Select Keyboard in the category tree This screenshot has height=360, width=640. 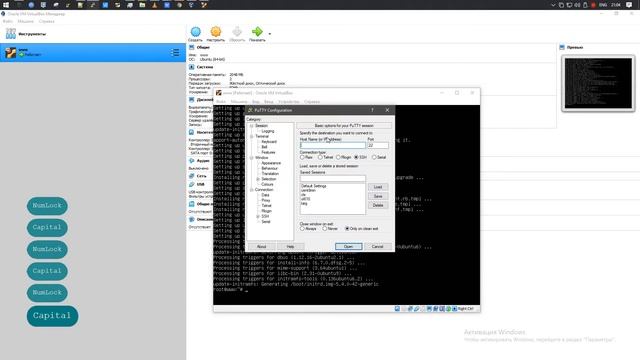click(269, 142)
